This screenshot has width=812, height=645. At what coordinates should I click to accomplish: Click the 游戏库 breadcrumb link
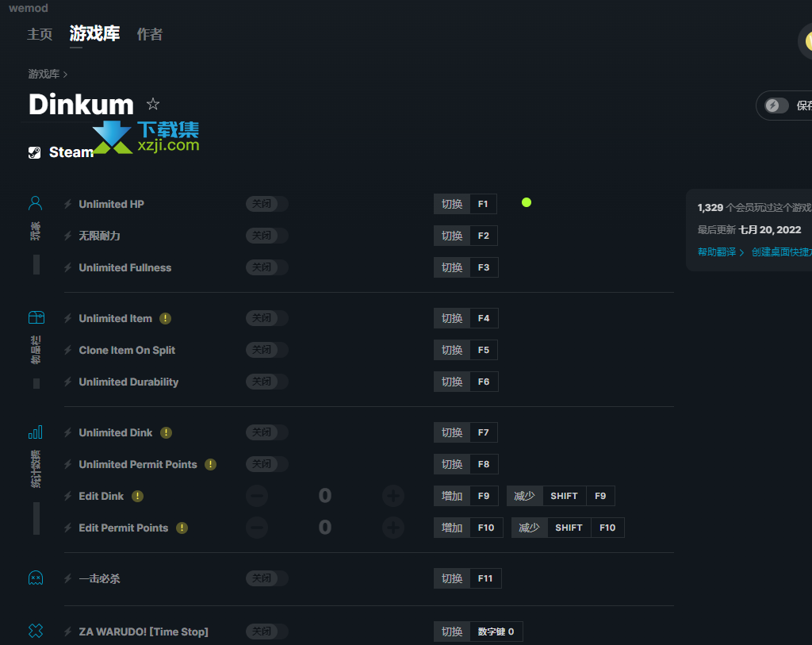point(44,74)
